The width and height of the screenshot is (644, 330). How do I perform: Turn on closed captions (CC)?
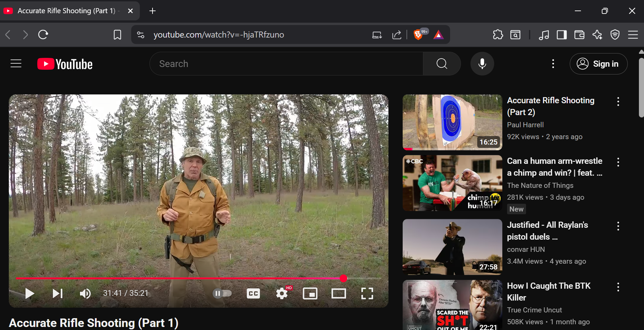point(253,293)
